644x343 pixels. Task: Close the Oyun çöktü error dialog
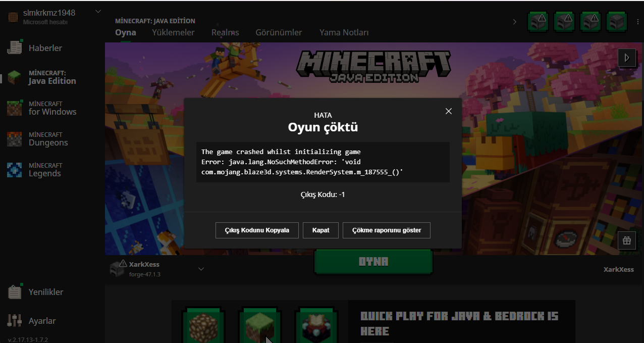[449, 111]
